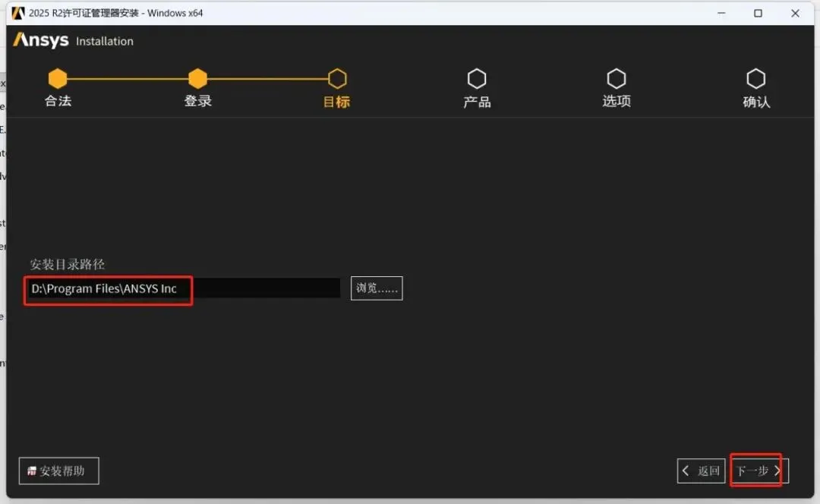Click the 合法 step label
Image resolution: width=820 pixels, height=504 pixels.
tap(58, 101)
